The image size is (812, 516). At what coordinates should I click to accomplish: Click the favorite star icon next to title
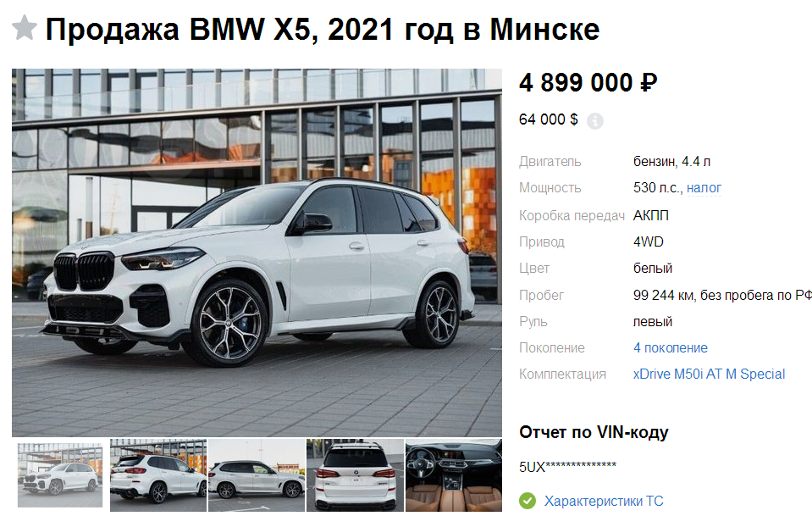25,29
